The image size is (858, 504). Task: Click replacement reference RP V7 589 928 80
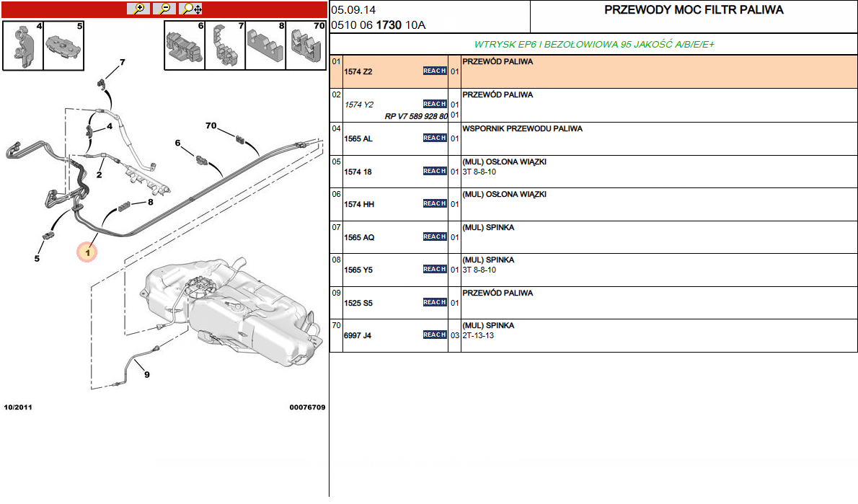tap(416, 116)
